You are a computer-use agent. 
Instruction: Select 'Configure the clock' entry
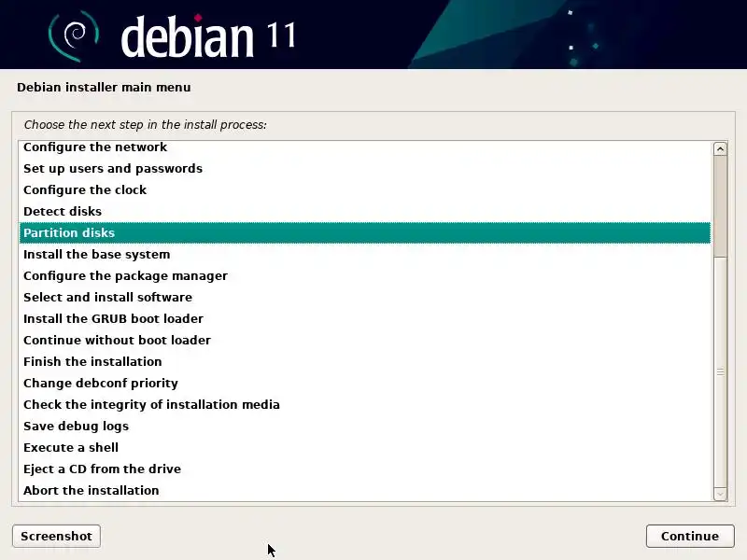[x=365, y=190]
